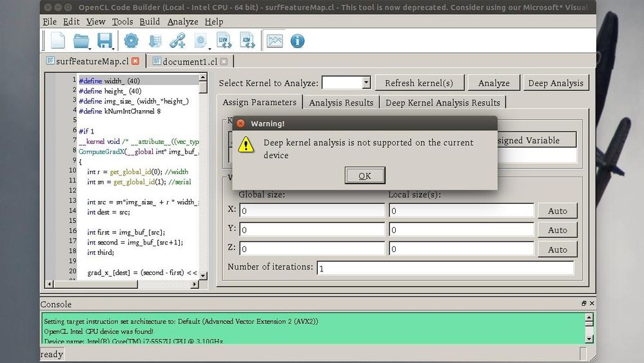Select the Assign Parameters tab
Viewport: 644px width, 363px height.
tap(259, 103)
